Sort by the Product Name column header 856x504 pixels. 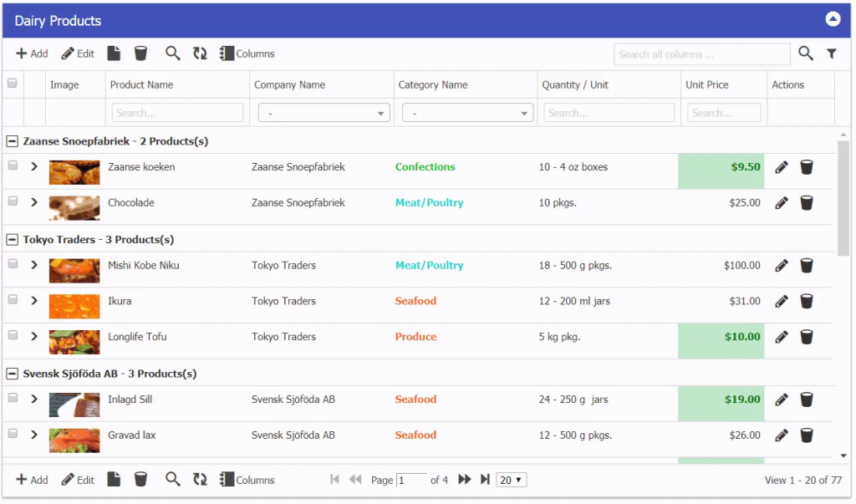point(142,84)
